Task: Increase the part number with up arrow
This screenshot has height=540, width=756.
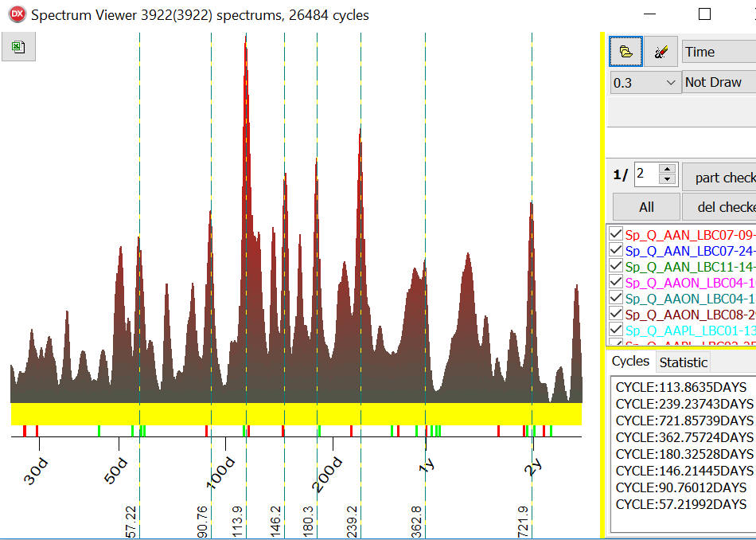Action: pos(668,169)
